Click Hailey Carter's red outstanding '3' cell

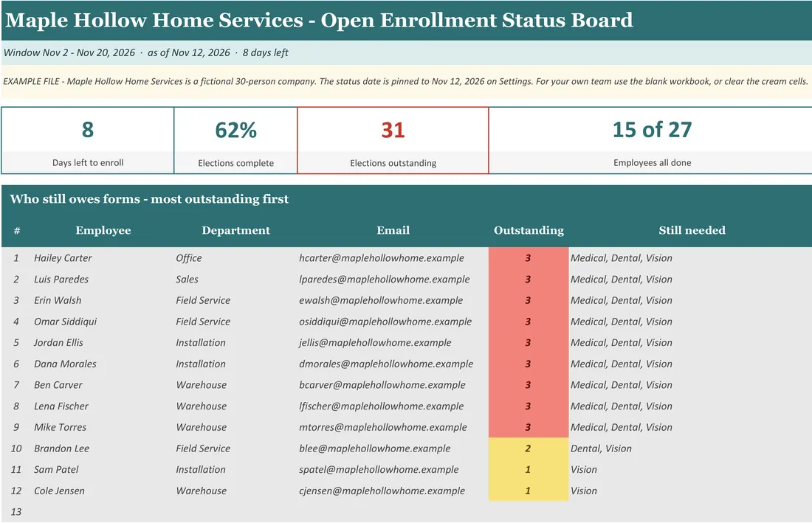point(529,257)
